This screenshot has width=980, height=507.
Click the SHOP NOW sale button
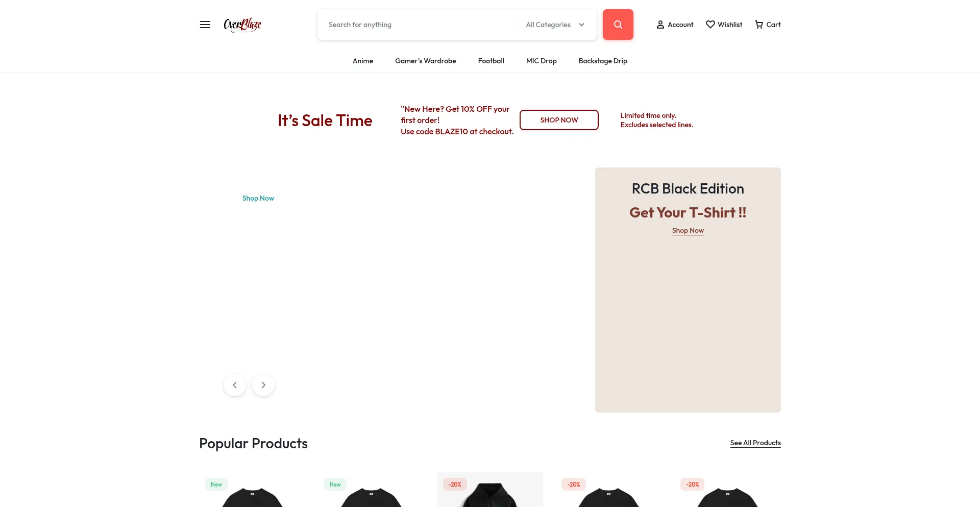tap(559, 120)
